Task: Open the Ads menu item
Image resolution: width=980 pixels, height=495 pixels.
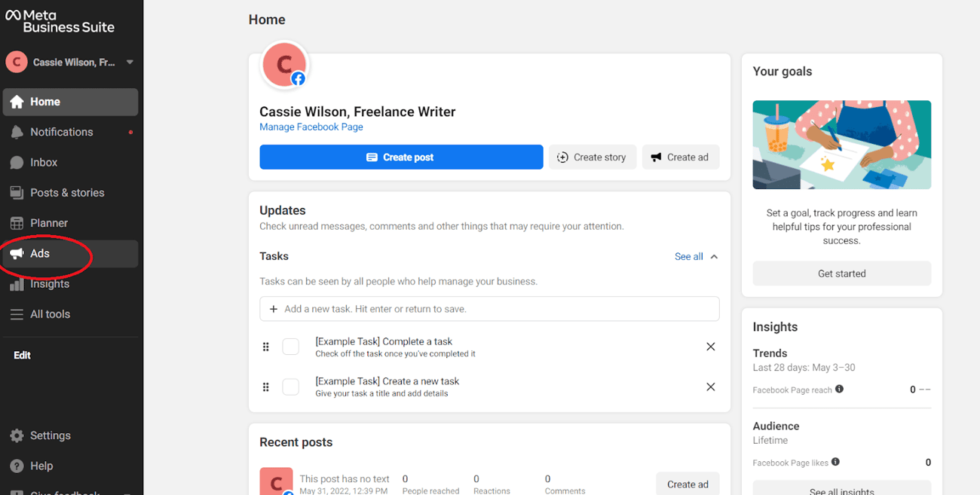Action: tap(40, 254)
